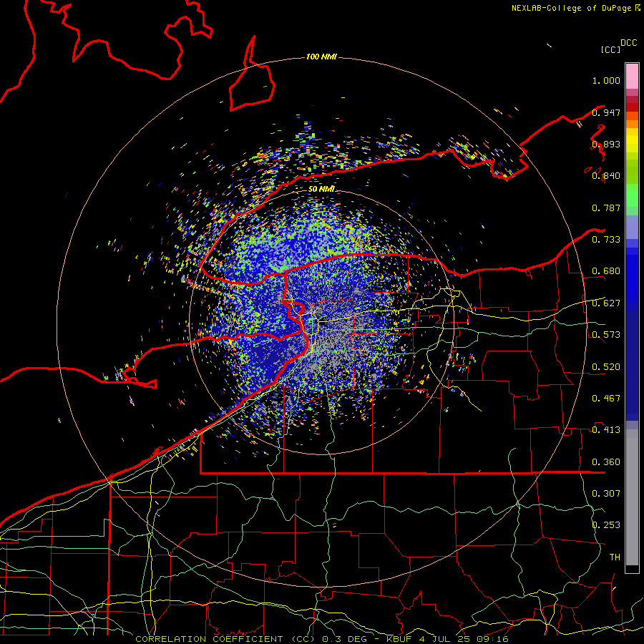Click the 0.573 scale value

click(x=606, y=335)
